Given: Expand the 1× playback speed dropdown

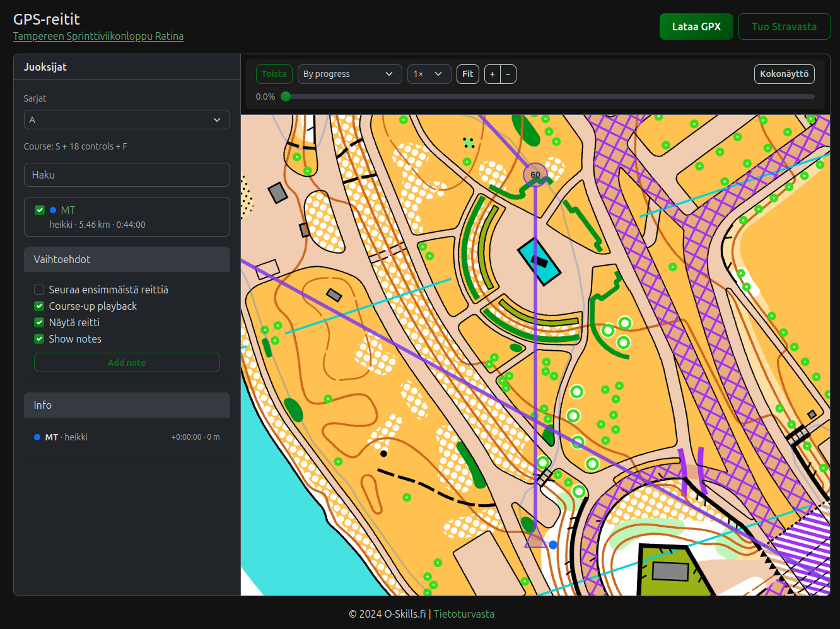Looking at the screenshot, I should 429,74.
